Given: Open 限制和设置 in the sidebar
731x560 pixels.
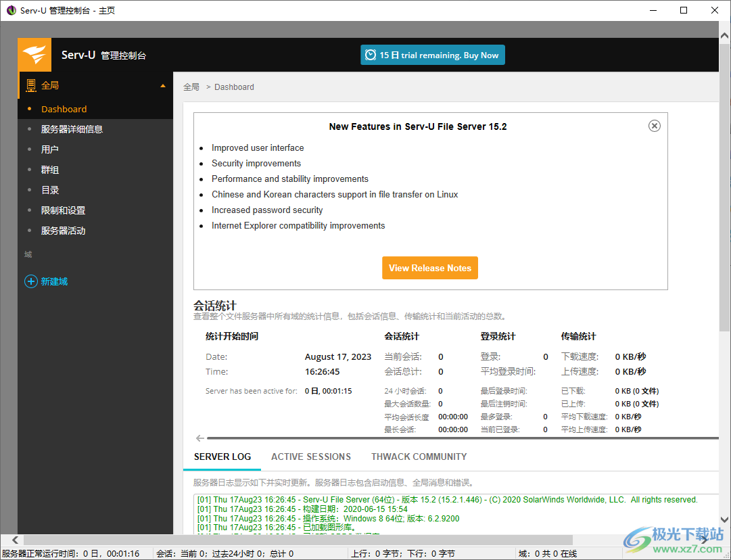Looking at the screenshot, I should [x=63, y=210].
